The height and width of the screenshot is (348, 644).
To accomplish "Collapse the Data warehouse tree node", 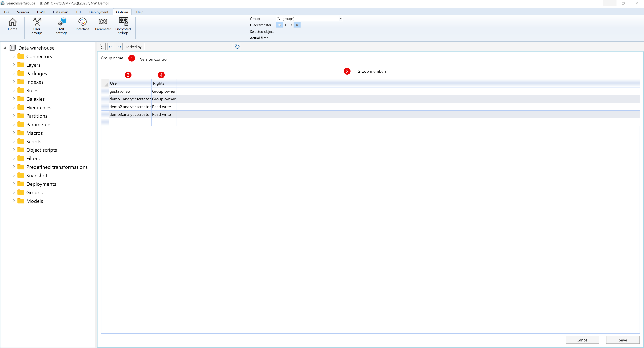I will tap(5, 47).
